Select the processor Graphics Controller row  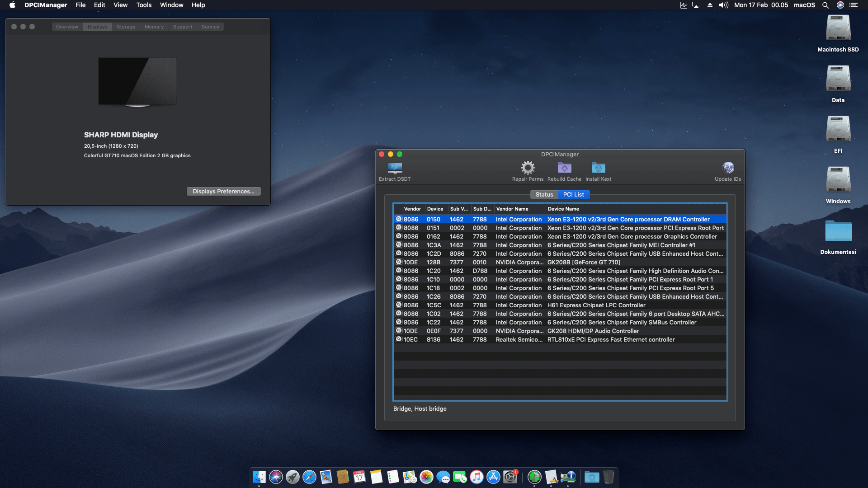[x=560, y=236]
